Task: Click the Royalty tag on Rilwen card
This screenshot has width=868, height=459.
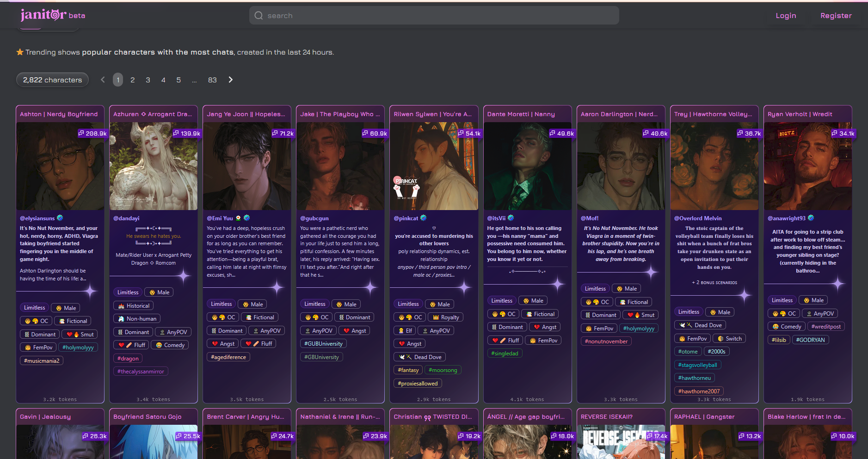Action: [x=446, y=317]
